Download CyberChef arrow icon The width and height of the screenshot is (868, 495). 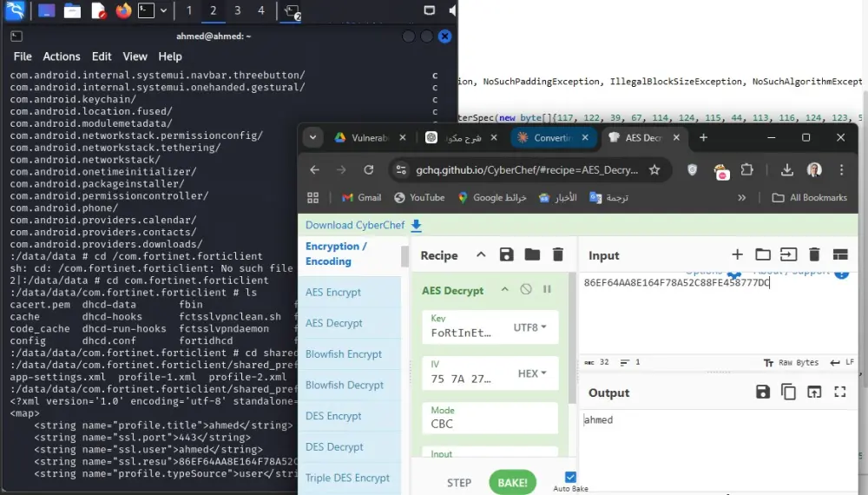tap(417, 225)
